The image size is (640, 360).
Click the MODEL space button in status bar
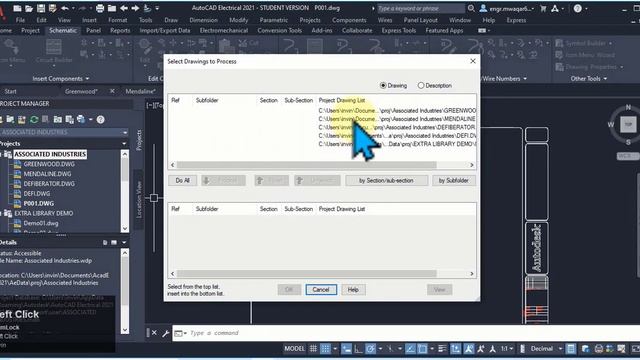(x=294, y=349)
